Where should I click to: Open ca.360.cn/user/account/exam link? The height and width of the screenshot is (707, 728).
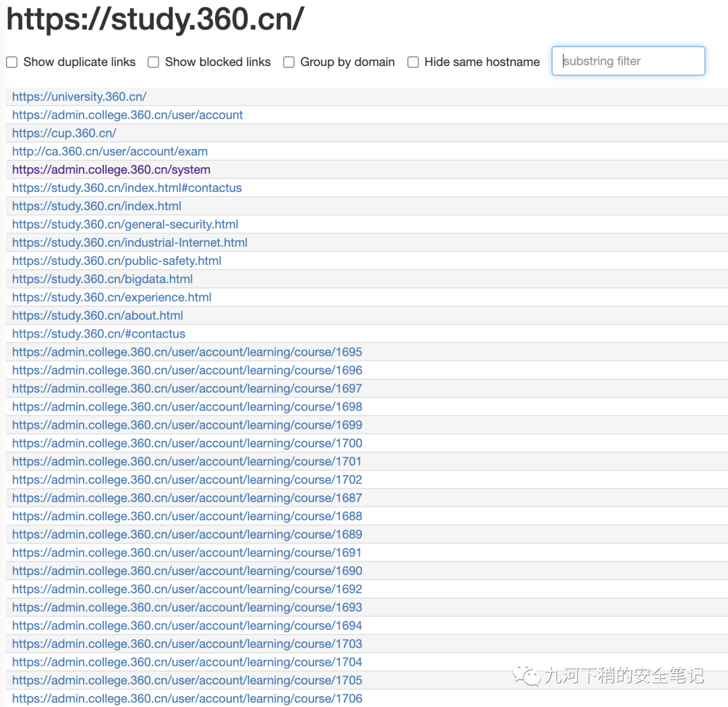click(x=110, y=152)
